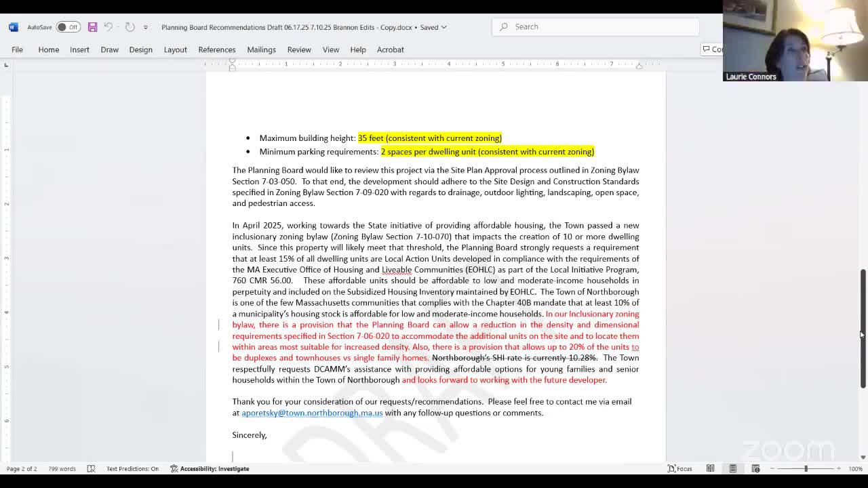The width and height of the screenshot is (868, 488).
Task: Switch to the Home tab
Action: coord(49,49)
